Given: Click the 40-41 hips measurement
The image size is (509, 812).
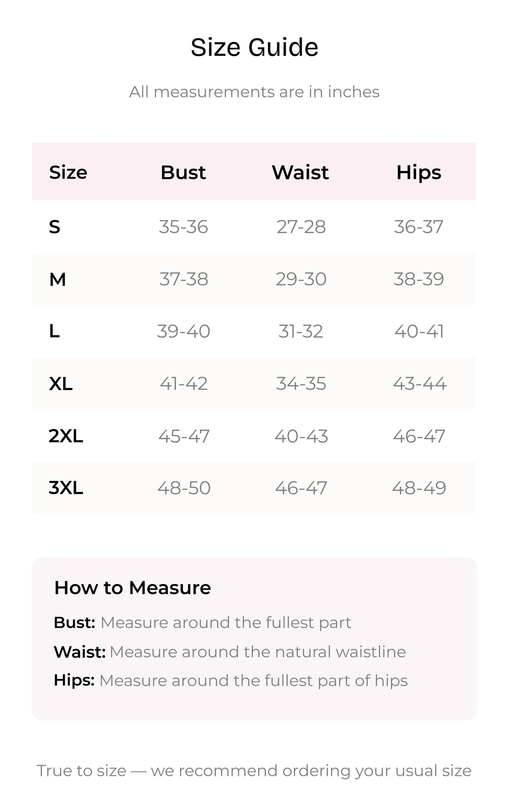Looking at the screenshot, I should click(419, 331).
